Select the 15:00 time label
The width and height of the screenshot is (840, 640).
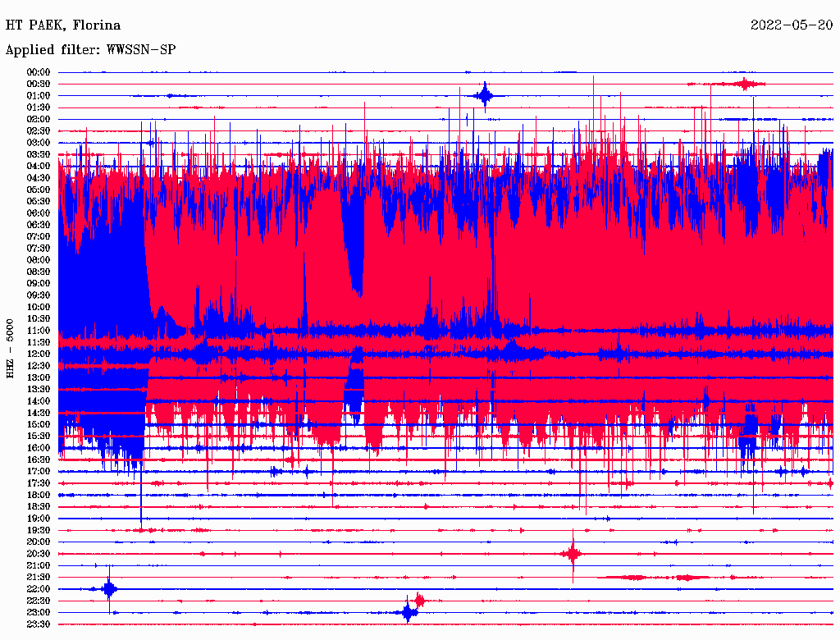click(x=39, y=425)
